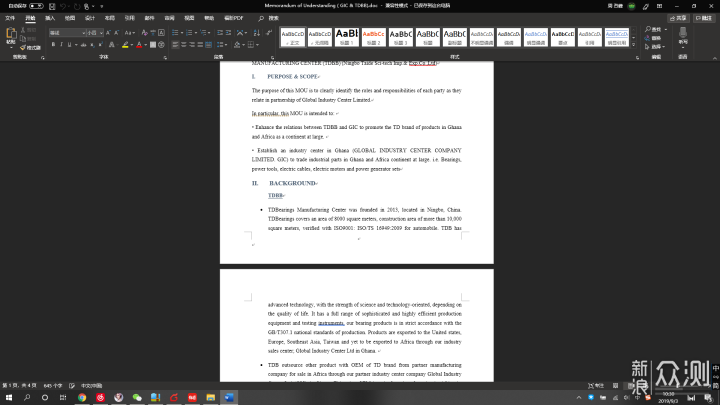
Task: Click the Clear All Formatting icon
Action: 144,33
